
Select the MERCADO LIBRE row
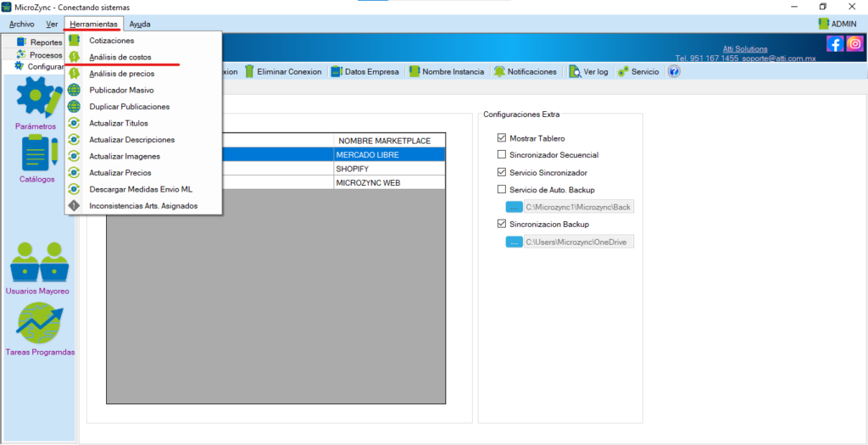[x=275, y=155]
